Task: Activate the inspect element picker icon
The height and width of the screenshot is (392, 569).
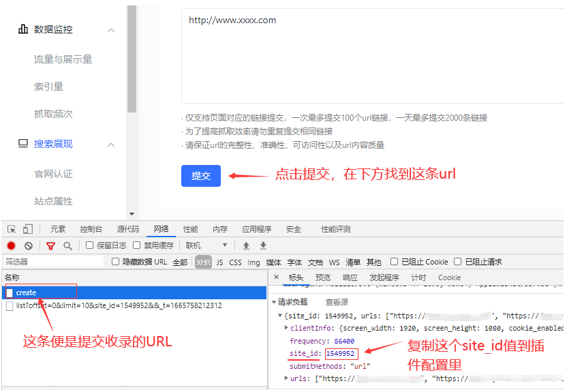Action: tap(12, 229)
